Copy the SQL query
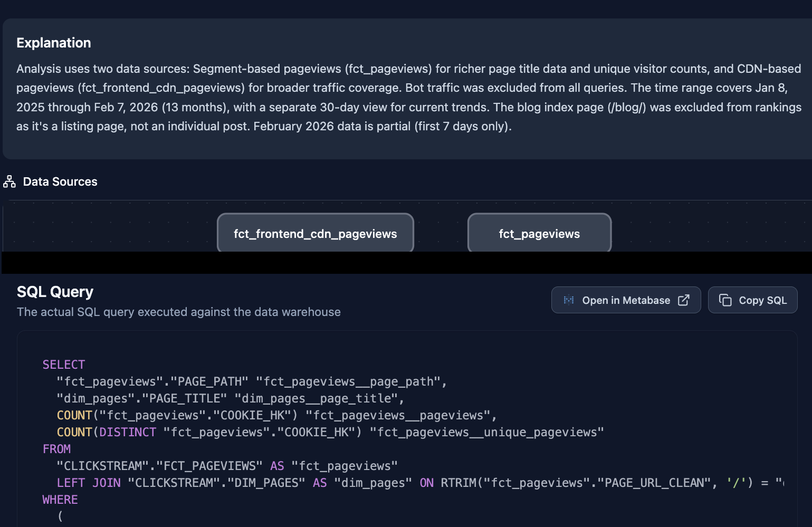 pyautogui.click(x=753, y=300)
